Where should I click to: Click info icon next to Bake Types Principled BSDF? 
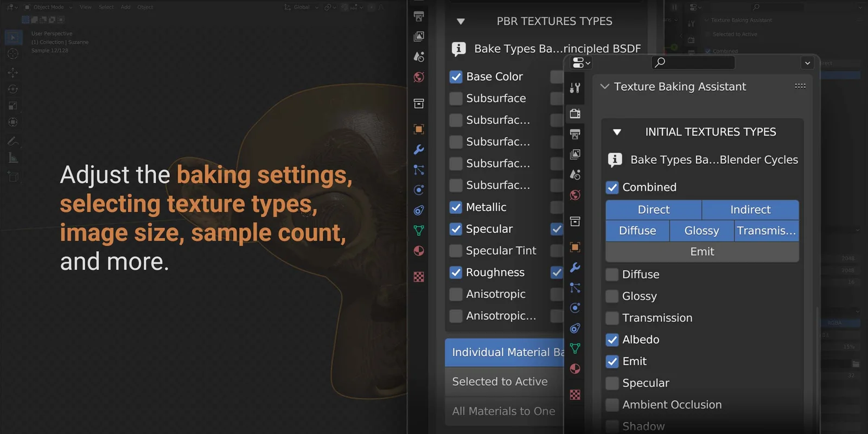pyautogui.click(x=459, y=49)
